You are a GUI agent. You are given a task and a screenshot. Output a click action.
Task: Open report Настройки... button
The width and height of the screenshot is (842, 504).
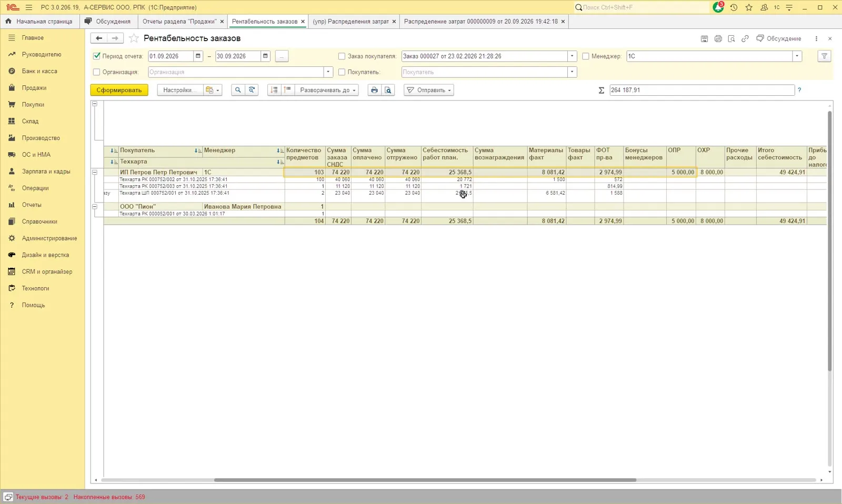click(179, 90)
